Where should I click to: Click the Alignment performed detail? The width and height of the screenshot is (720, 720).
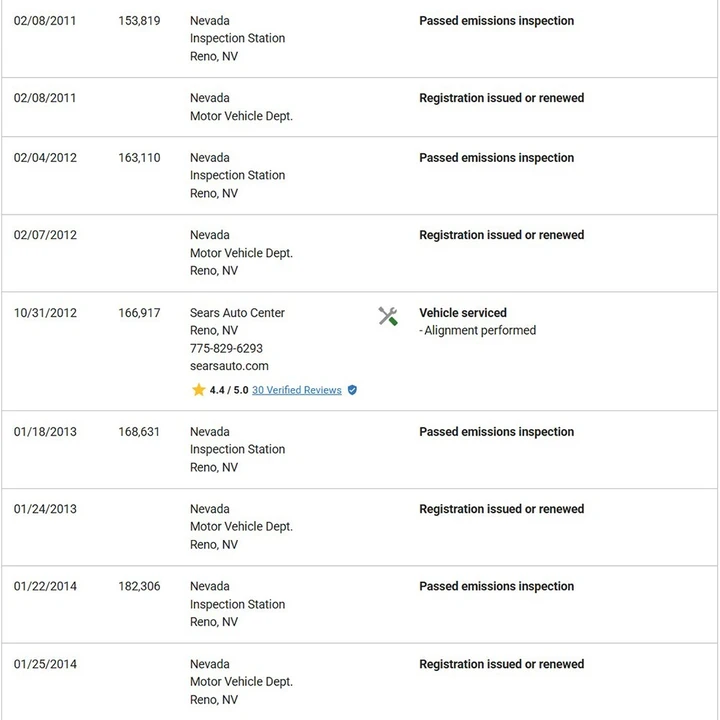coord(478,331)
